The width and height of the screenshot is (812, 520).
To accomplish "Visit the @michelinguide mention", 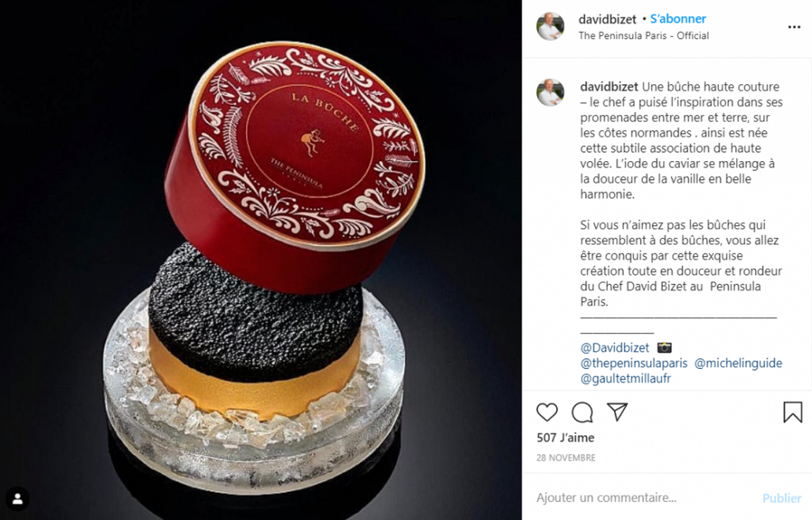I will [738, 363].
